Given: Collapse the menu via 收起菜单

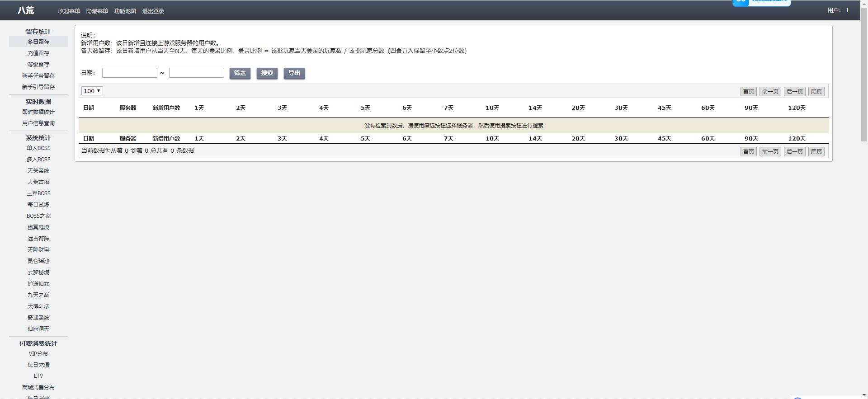Looking at the screenshot, I should click(69, 11).
